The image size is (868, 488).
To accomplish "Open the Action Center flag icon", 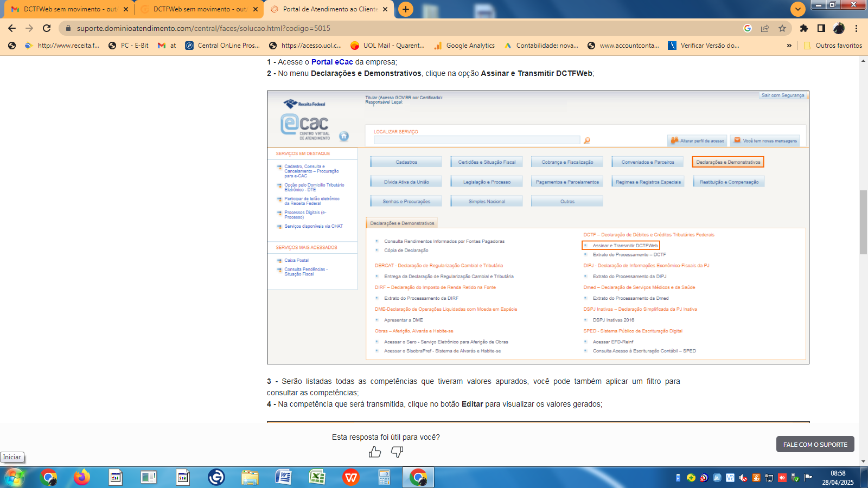I will pyautogui.click(x=808, y=478).
